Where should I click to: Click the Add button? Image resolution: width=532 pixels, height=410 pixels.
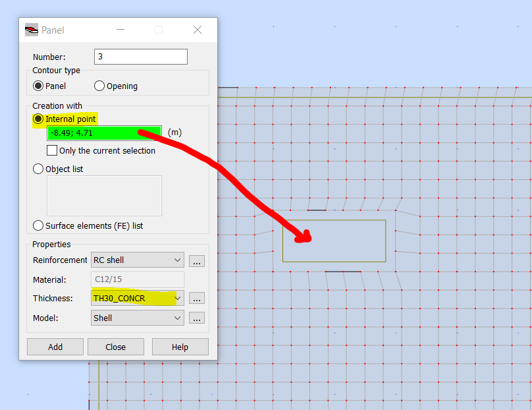click(x=55, y=346)
